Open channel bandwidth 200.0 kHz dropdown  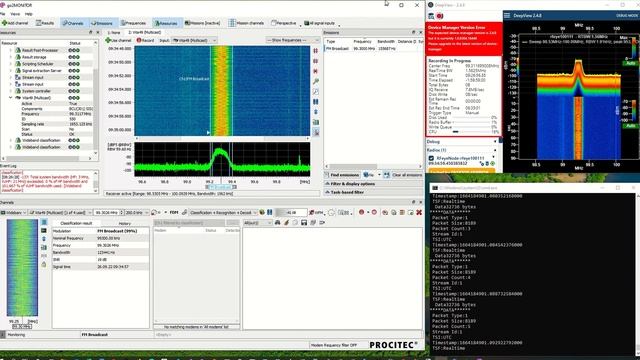point(137,213)
